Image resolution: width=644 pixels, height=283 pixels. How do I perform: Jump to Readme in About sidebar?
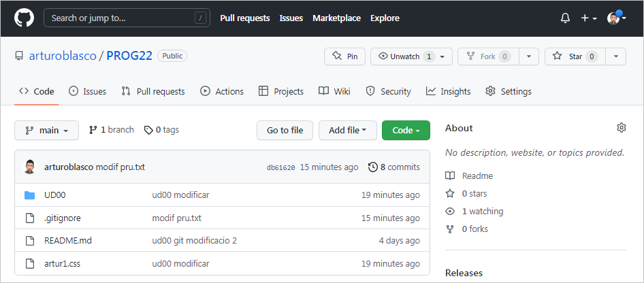(x=470, y=176)
